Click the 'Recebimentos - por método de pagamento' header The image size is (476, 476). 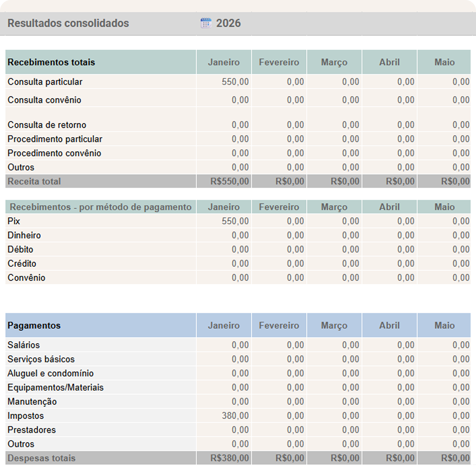pos(100,207)
